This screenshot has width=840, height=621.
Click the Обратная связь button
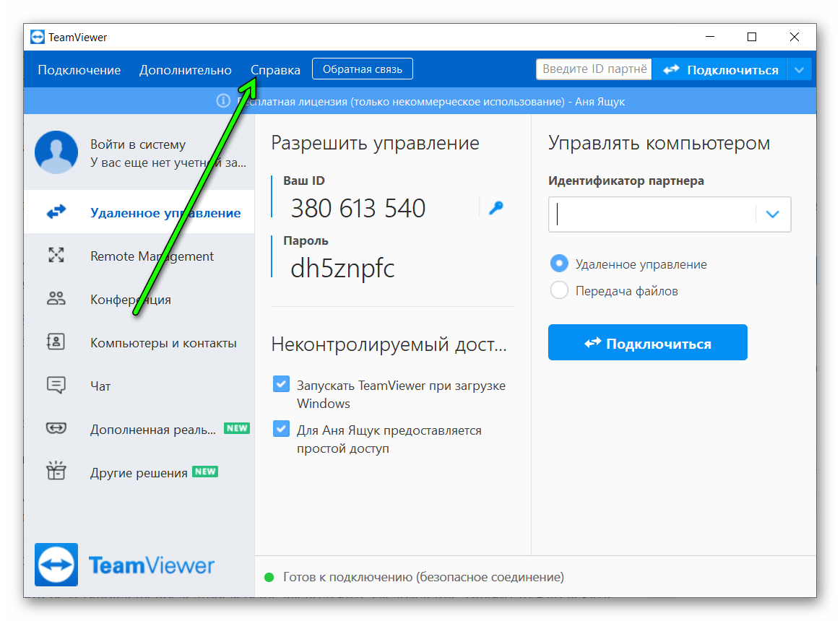(x=363, y=69)
